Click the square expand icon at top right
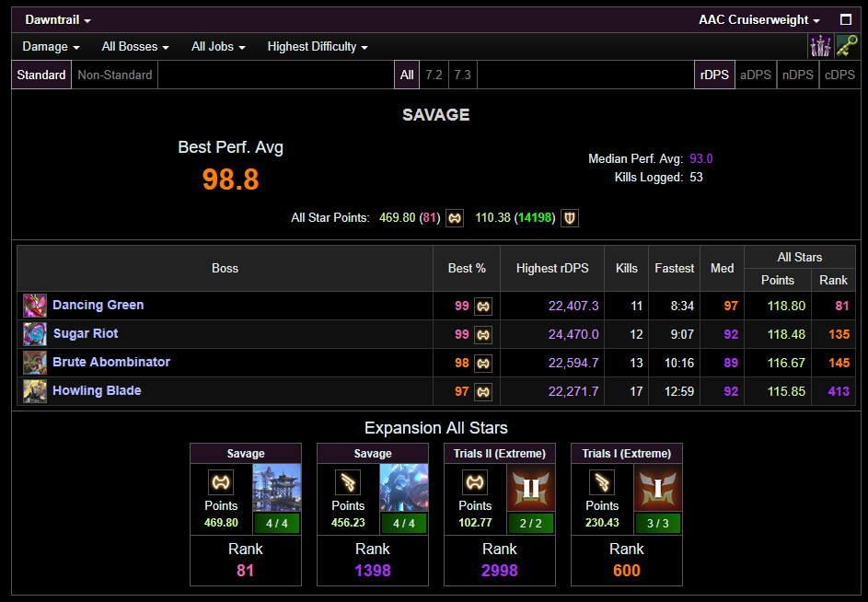This screenshot has height=602, width=868. point(845,20)
